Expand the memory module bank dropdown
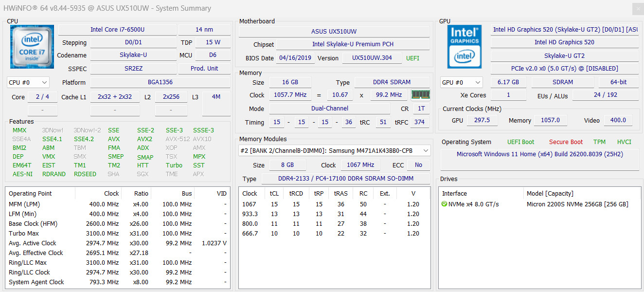The image size is (644, 292). 335,150
